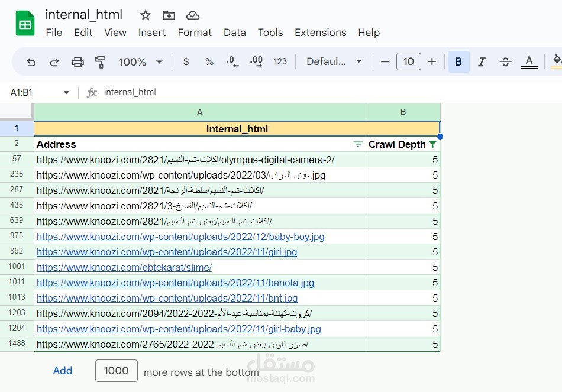Viewport: 562px width, 392px height.
Task: Select column B header
Action: click(x=403, y=112)
